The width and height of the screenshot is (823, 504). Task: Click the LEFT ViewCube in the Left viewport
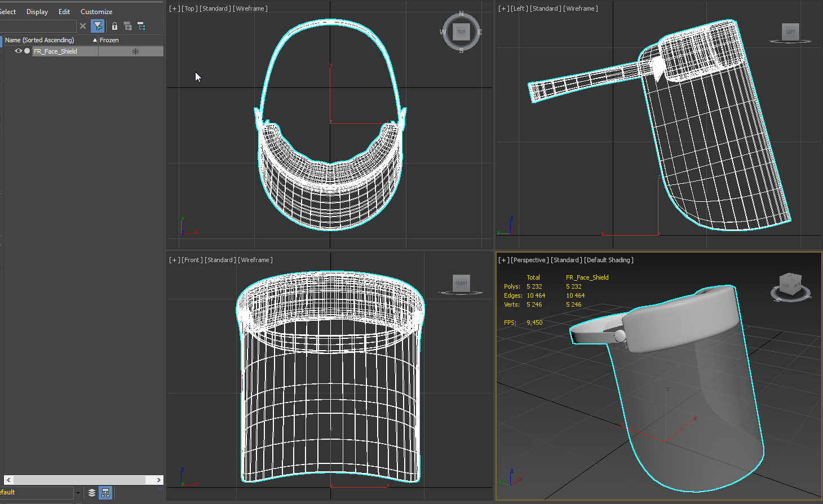(790, 32)
